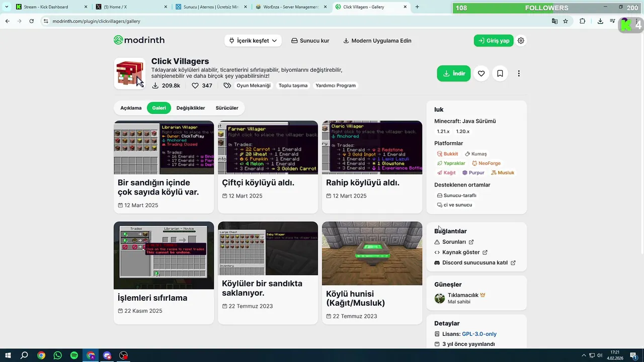Open the Rahip köylüyü aldı gallery image
644x362 pixels.
372,148
